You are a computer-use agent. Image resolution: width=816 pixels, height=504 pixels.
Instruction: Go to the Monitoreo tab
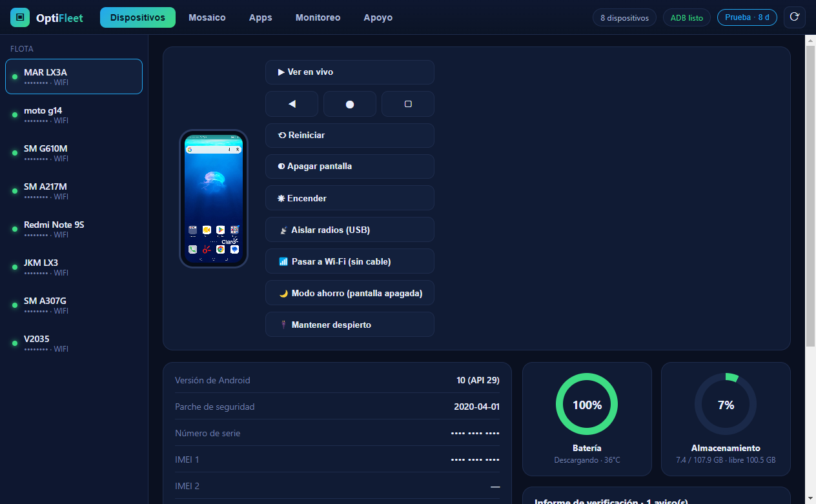(x=318, y=17)
